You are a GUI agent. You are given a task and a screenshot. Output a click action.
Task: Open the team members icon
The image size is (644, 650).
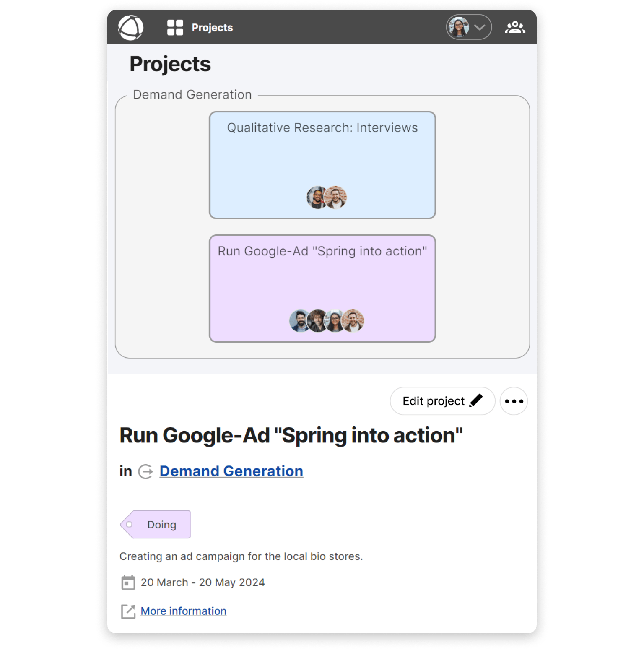click(x=515, y=28)
